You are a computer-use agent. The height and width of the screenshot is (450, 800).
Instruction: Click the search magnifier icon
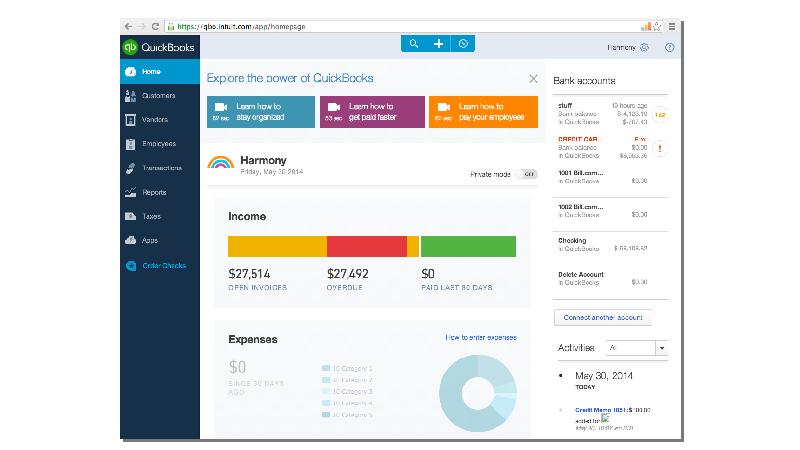414,44
